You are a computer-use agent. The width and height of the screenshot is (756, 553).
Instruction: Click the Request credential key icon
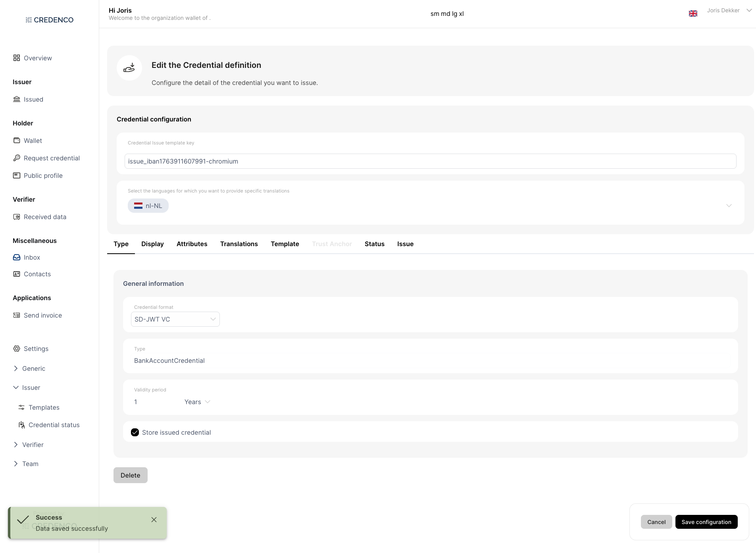pos(16,158)
